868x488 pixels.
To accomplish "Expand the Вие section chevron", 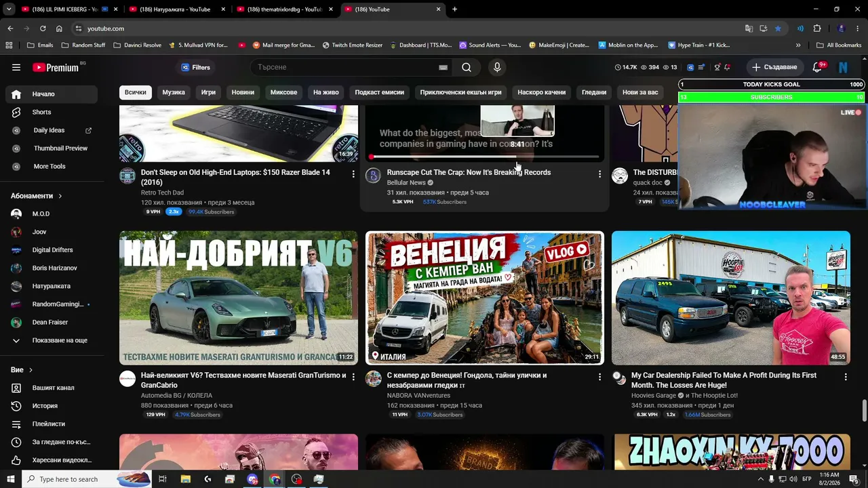I will point(31,370).
